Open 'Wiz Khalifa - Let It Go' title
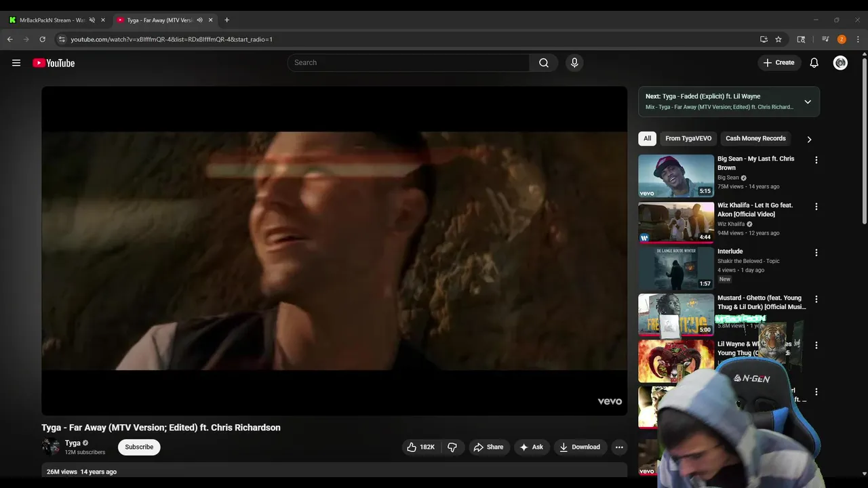The image size is (868, 488). click(755, 209)
